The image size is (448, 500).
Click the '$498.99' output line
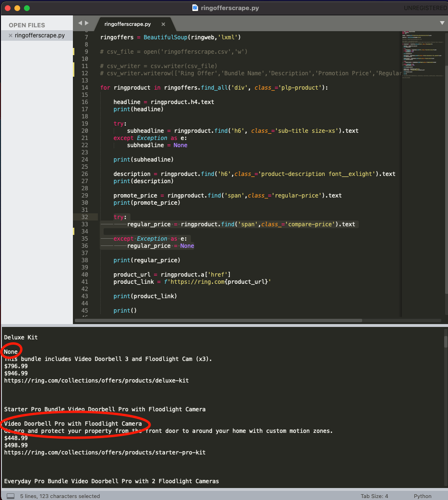coord(16,445)
